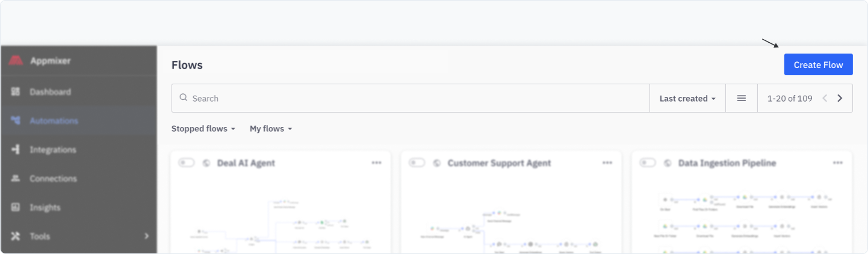Click the search magnifier icon

[x=184, y=98]
